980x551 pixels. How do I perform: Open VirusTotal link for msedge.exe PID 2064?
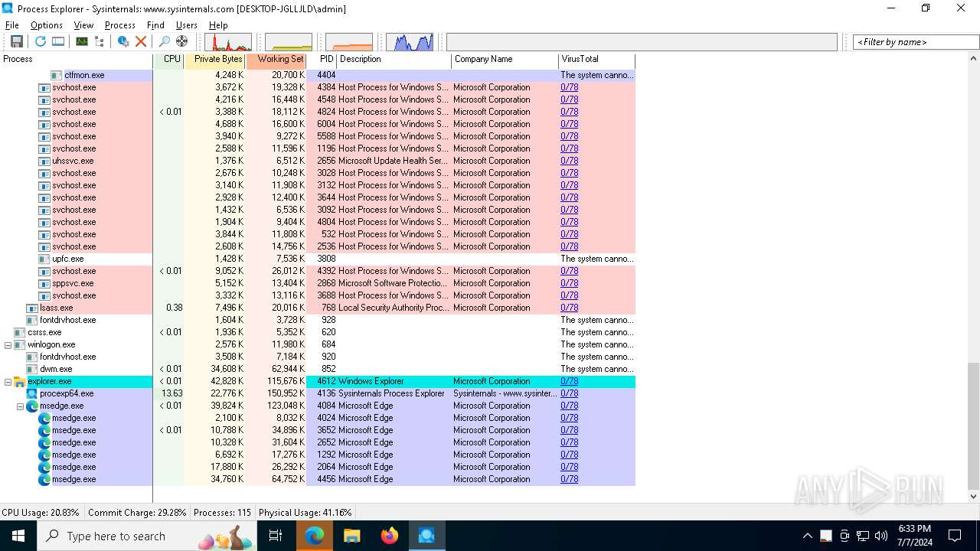(570, 467)
